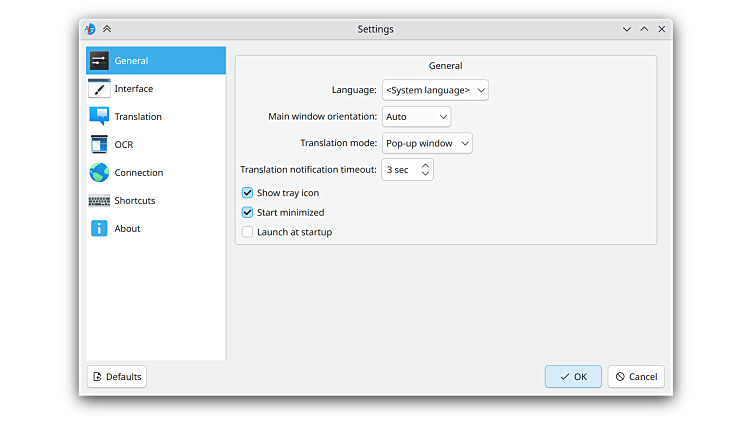Disable the Show tray icon checkbox
752x423 pixels.
(x=247, y=193)
